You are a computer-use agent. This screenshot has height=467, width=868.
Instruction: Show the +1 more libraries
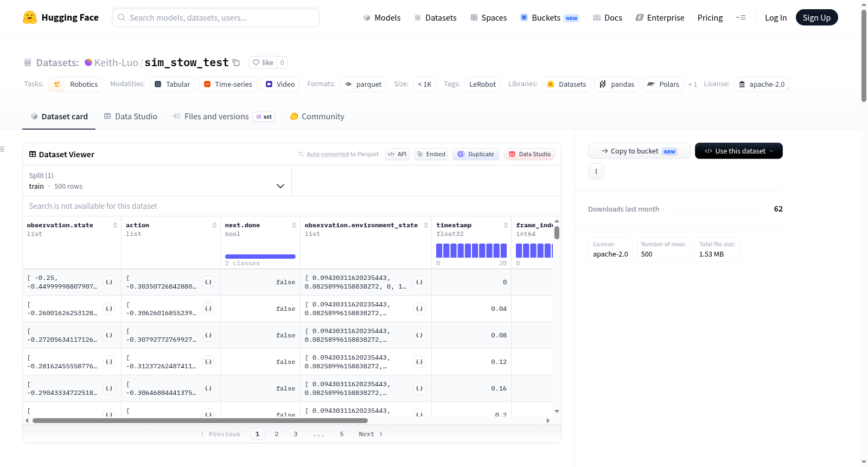693,84
